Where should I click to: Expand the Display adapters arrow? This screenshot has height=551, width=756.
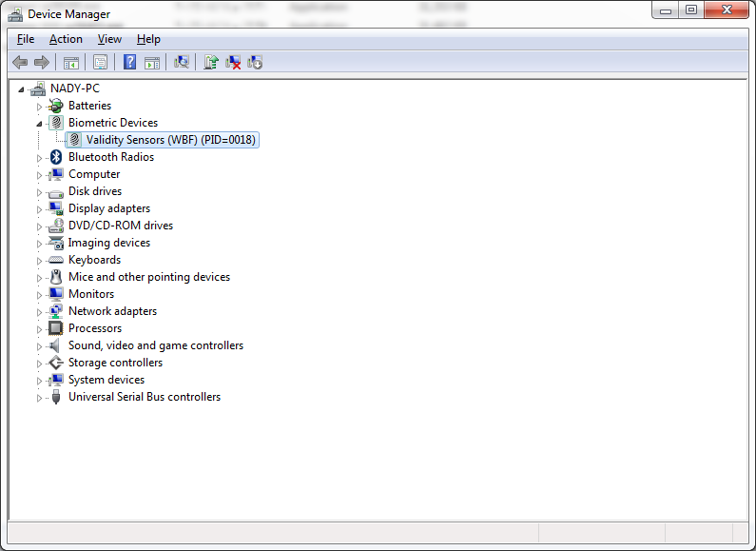(39, 209)
